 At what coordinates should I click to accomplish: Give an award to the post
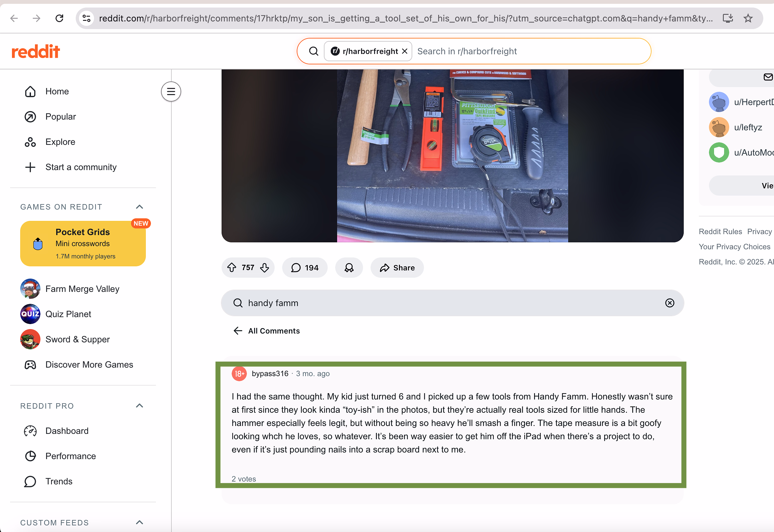(x=349, y=268)
